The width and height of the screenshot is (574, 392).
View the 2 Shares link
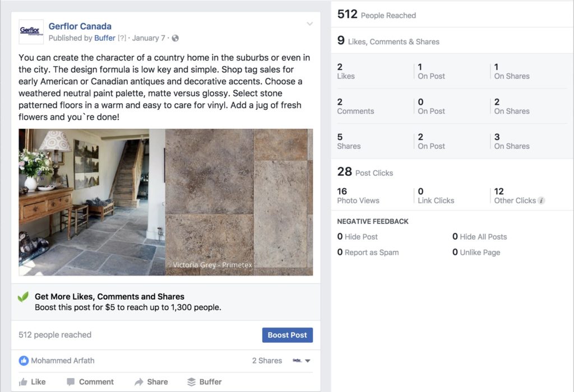[267, 361]
